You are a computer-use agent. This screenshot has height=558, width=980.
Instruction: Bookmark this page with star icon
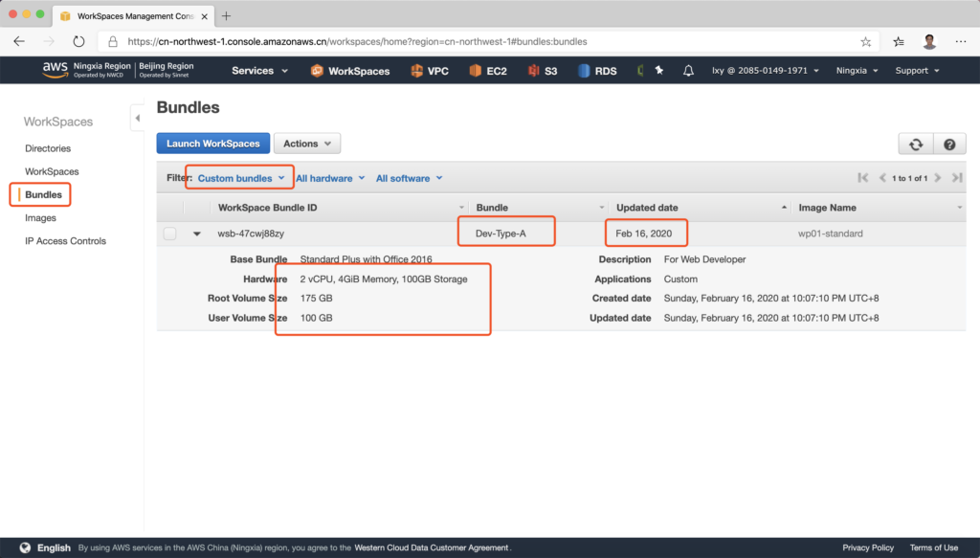point(865,42)
